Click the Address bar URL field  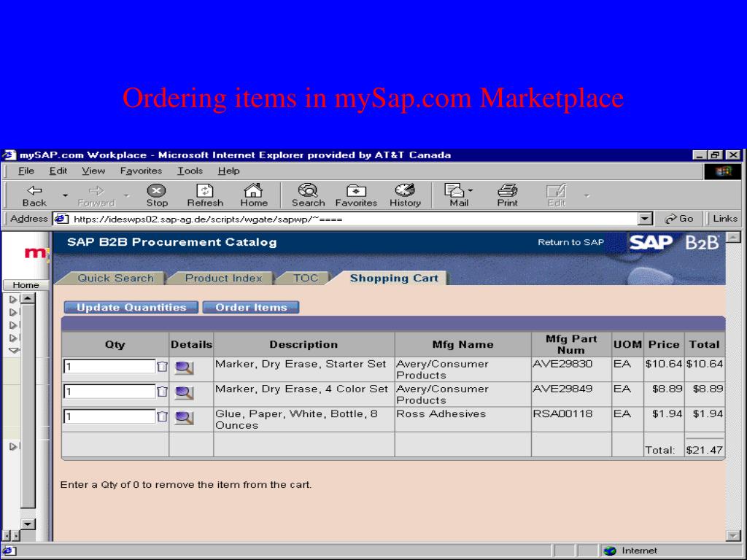pyautogui.click(x=354, y=219)
